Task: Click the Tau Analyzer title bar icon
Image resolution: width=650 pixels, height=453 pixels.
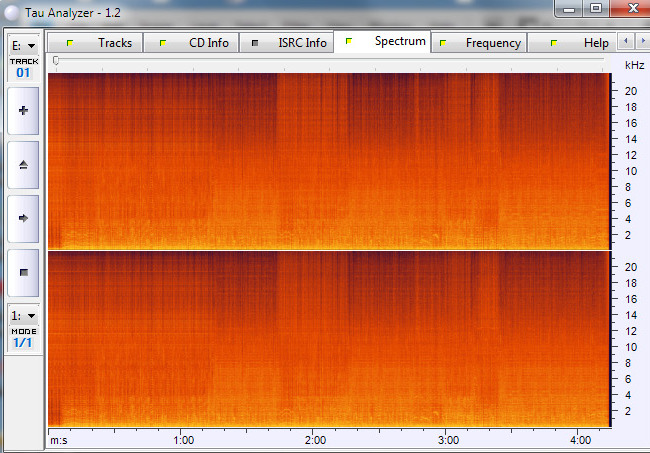Action: tap(11, 13)
